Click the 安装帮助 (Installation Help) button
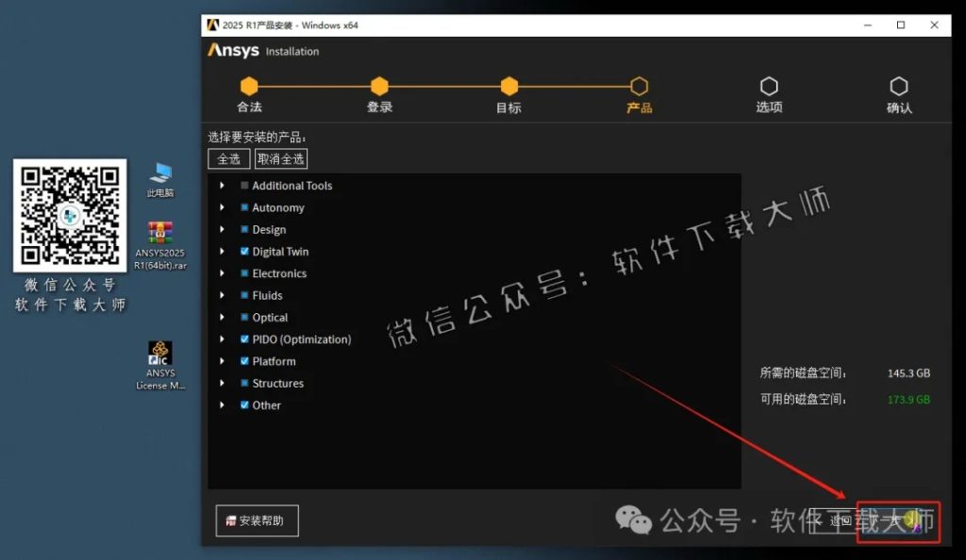The width and height of the screenshot is (966, 560). [257, 519]
